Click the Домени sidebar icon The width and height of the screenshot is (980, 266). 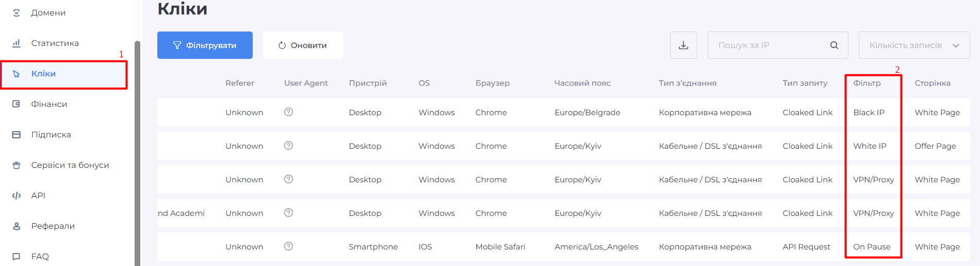17,13
